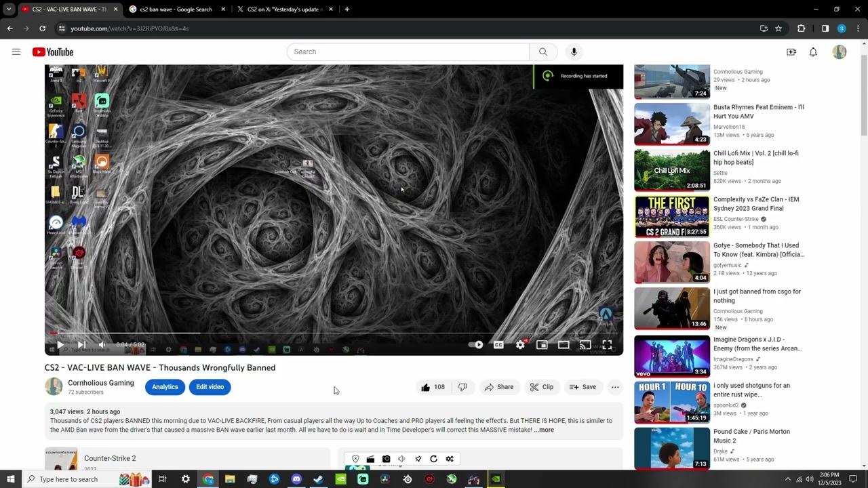The image size is (868, 488).
Task: Open the Chrome three-dot menu
Action: [859, 28]
